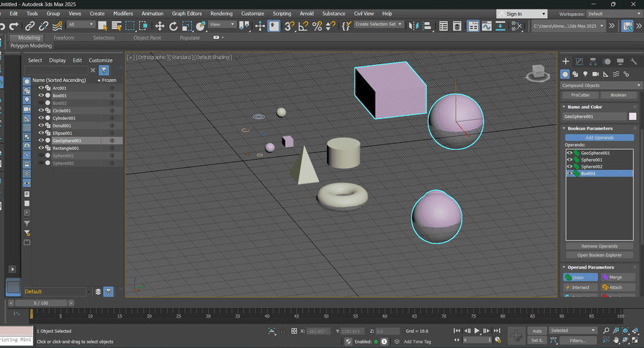Toggle the ribbon display icon
644x348 pixels.
coord(473,26)
